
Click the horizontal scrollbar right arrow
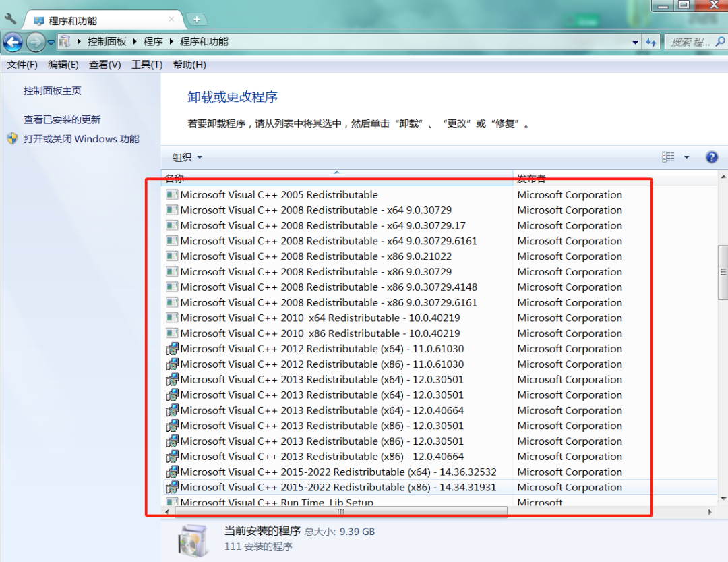709,512
